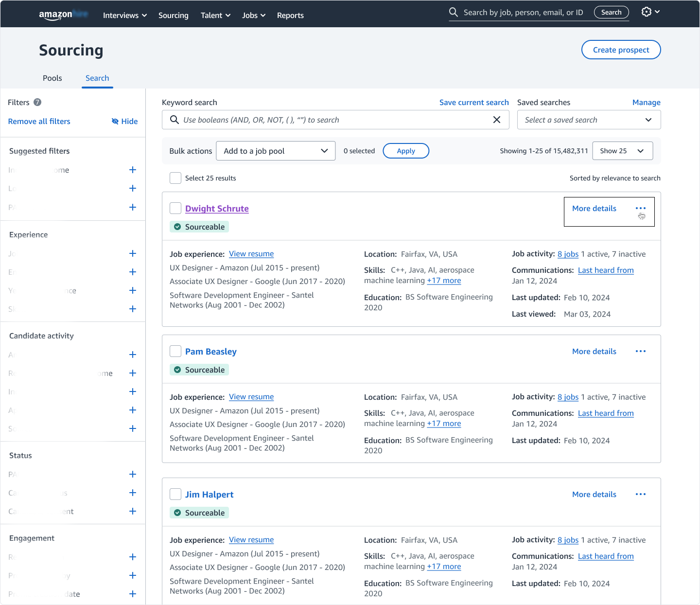
Task: Click the plus icon on Status filter ending 'us'
Action: pos(133,493)
